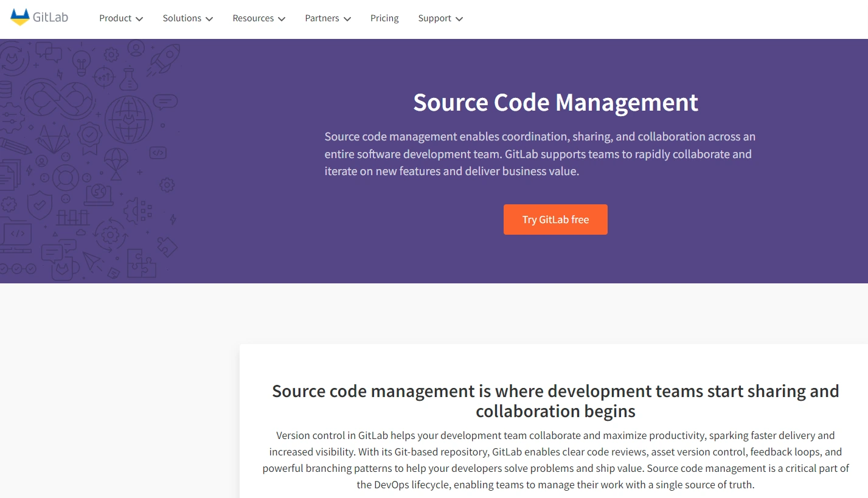
Task: Expand the Partners chevron arrow
Action: click(x=347, y=19)
